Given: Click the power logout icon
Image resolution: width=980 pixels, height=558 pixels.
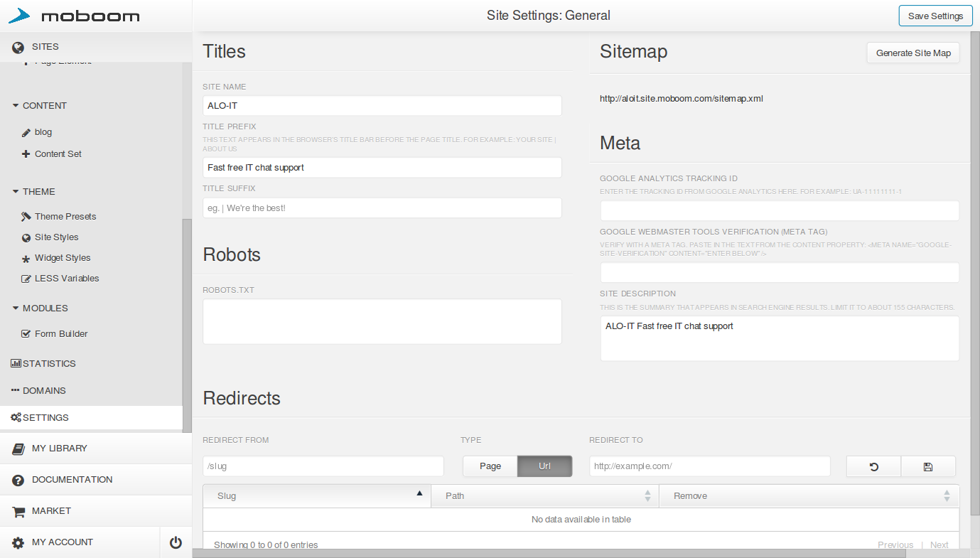Looking at the screenshot, I should pyautogui.click(x=176, y=543).
